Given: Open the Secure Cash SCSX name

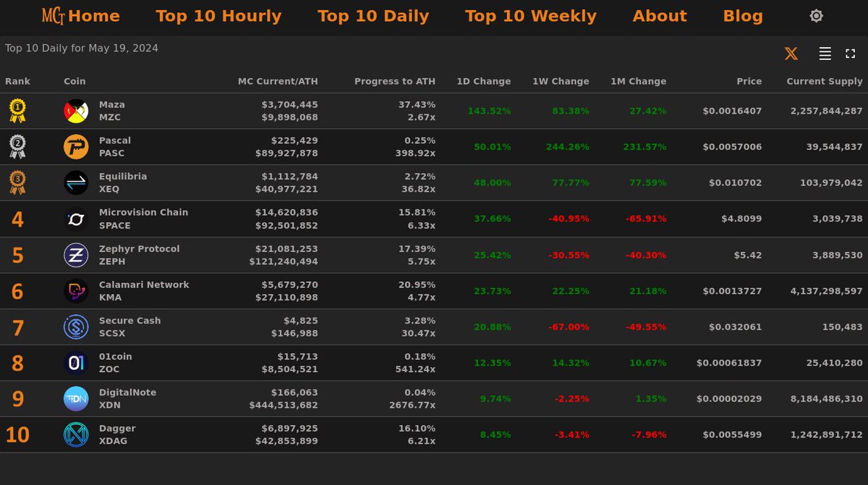Looking at the screenshot, I should point(130,327).
